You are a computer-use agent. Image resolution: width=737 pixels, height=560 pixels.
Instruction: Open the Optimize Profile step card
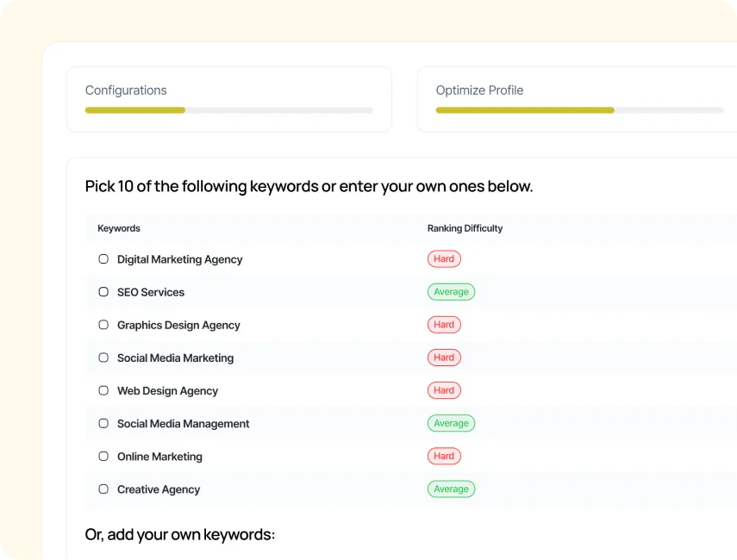coord(578,99)
